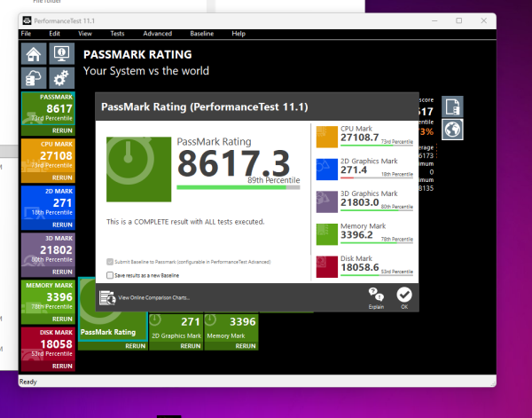This screenshot has height=418, width=532.
Task: Click the Memory Mark stopwatch tile
Action: tap(231, 328)
